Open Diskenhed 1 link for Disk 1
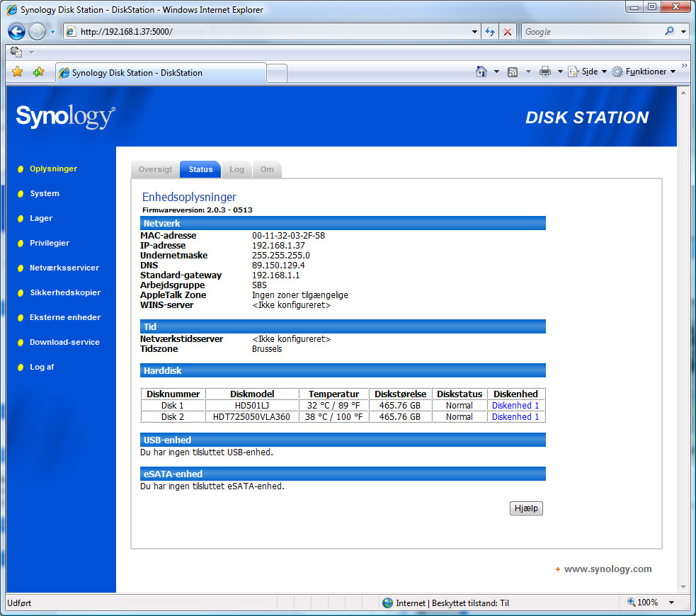The height and width of the screenshot is (616, 696). pos(515,406)
